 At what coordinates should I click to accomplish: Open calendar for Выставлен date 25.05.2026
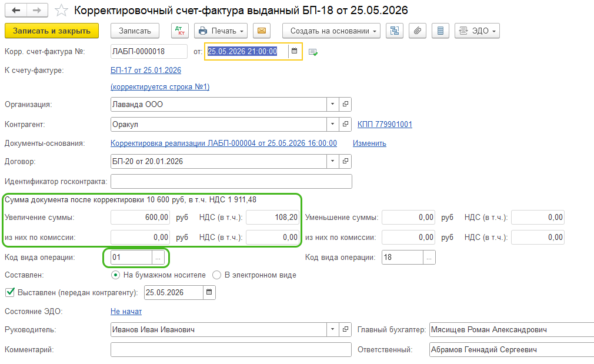(x=209, y=292)
